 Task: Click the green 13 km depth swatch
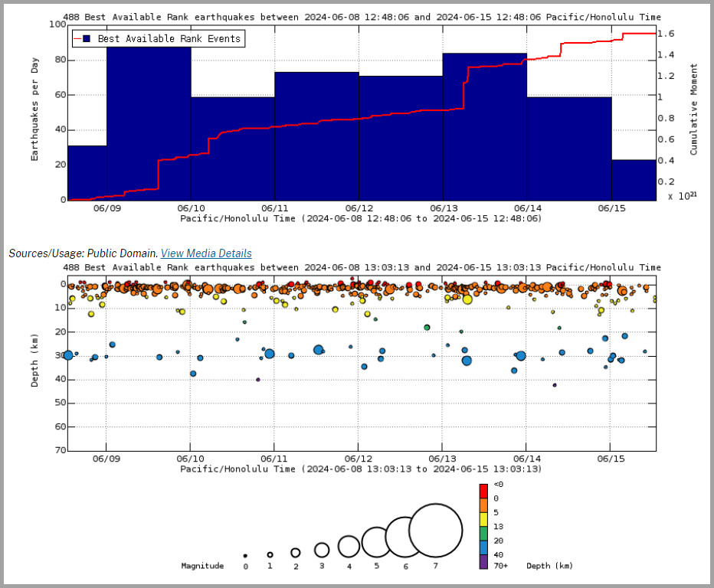point(483,534)
